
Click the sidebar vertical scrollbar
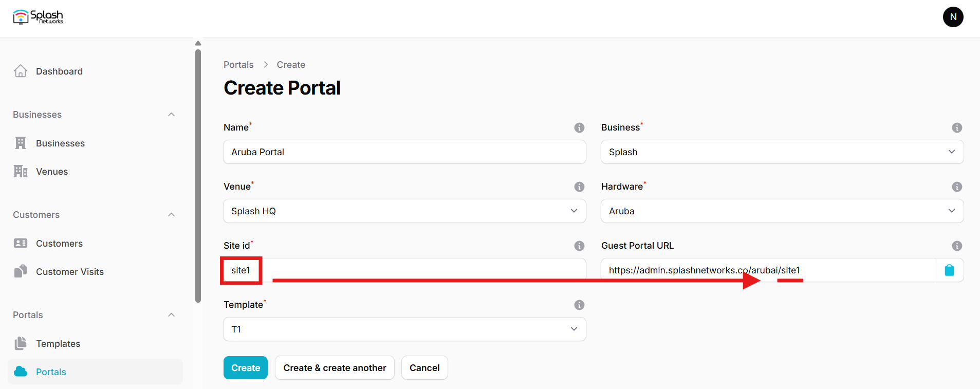point(198,176)
